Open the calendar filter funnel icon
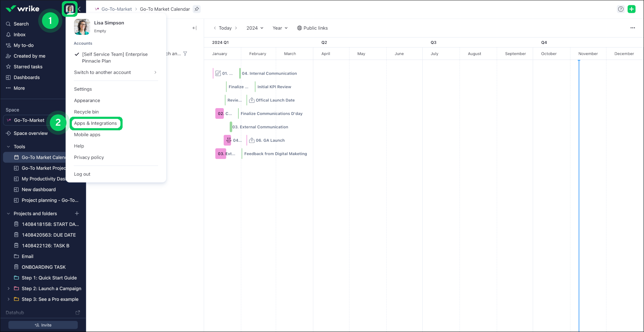The height and width of the screenshot is (332, 644). pos(185,54)
